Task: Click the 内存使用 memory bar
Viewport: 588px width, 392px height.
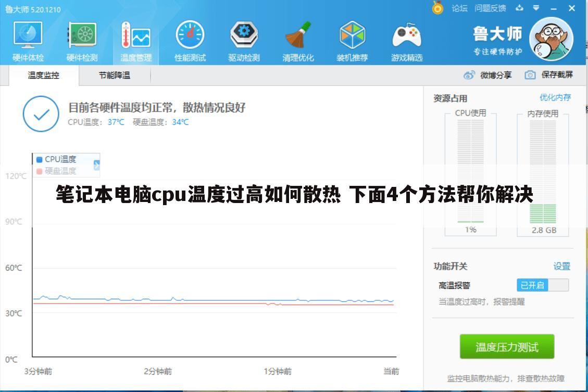Action: pyautogui.click(x=543, y=171)
